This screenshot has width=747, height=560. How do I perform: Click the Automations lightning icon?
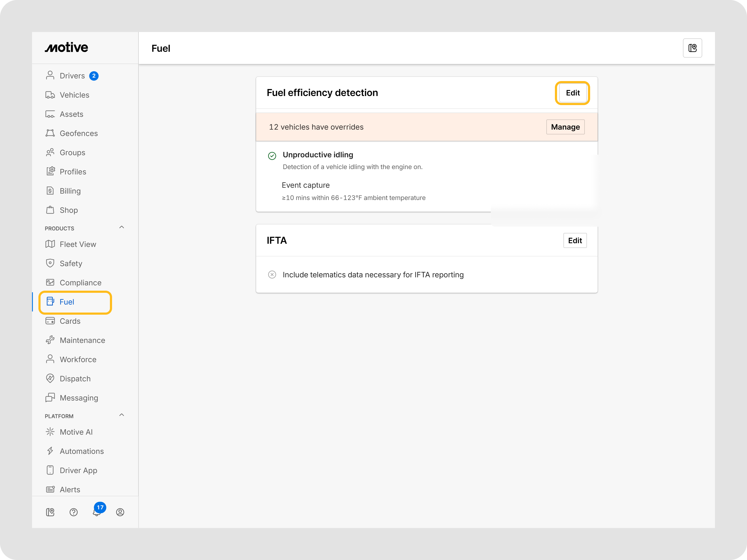(x=50, y=451)
